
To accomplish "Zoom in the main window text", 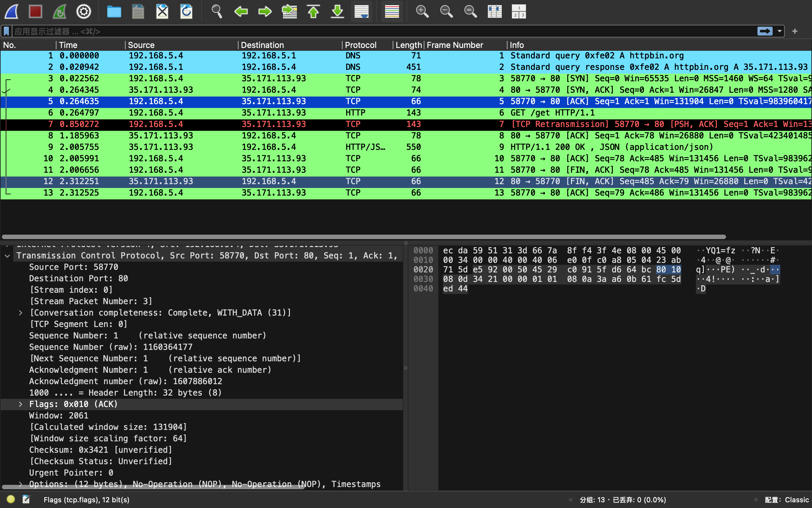I will coord(422,11).
